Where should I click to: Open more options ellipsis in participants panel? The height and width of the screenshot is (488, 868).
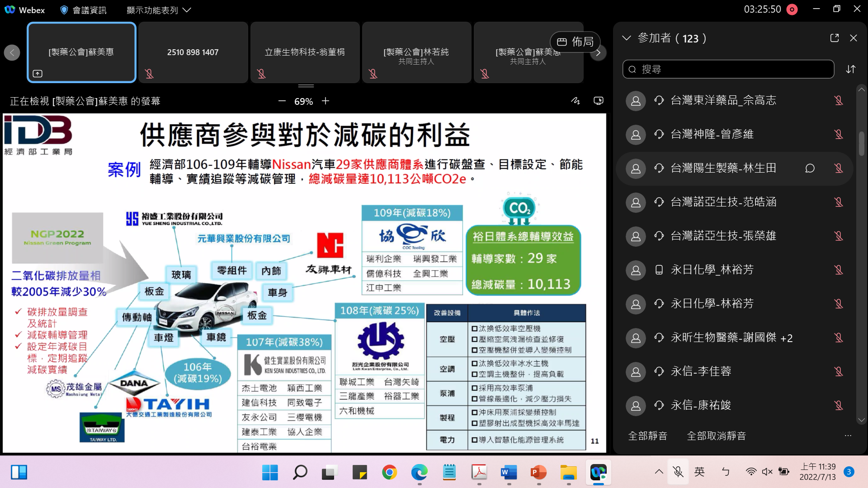(x=848, y=436)
